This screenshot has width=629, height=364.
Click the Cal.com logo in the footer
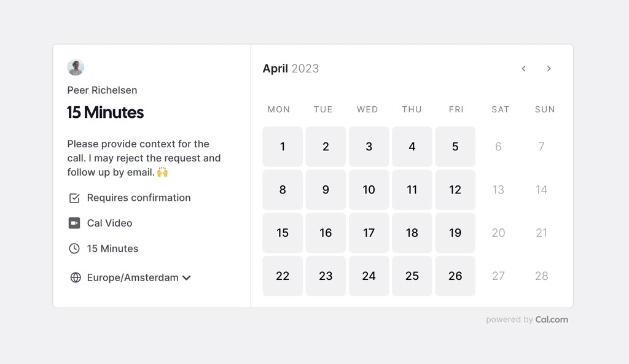pos(551,319)
